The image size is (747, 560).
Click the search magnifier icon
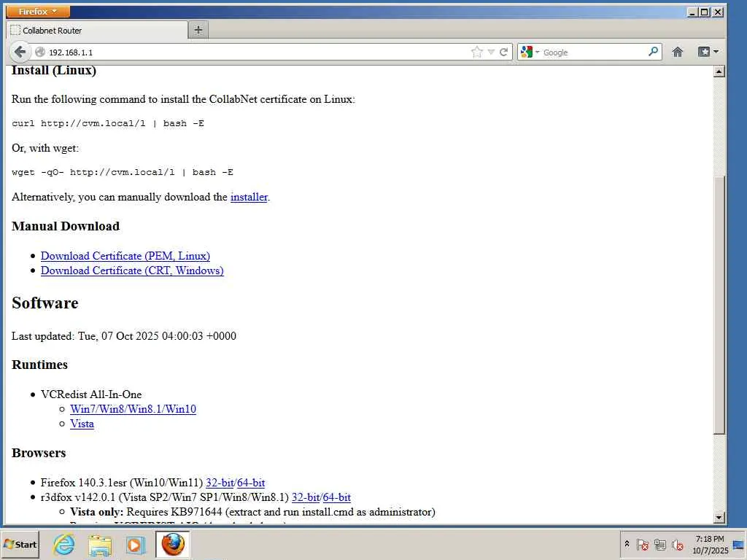tap(653, 52)
